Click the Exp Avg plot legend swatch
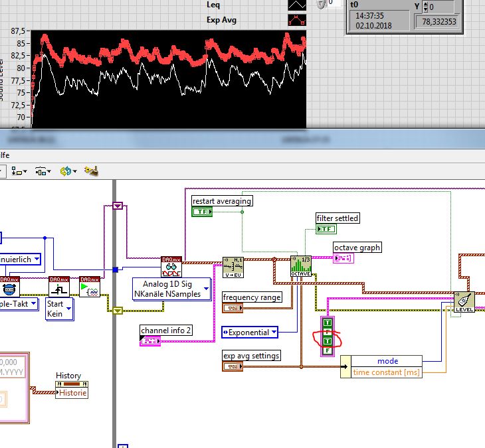Image resolution: width=485 pixels, height=448 pixels. pyautogui.click(x=297, y=21)
